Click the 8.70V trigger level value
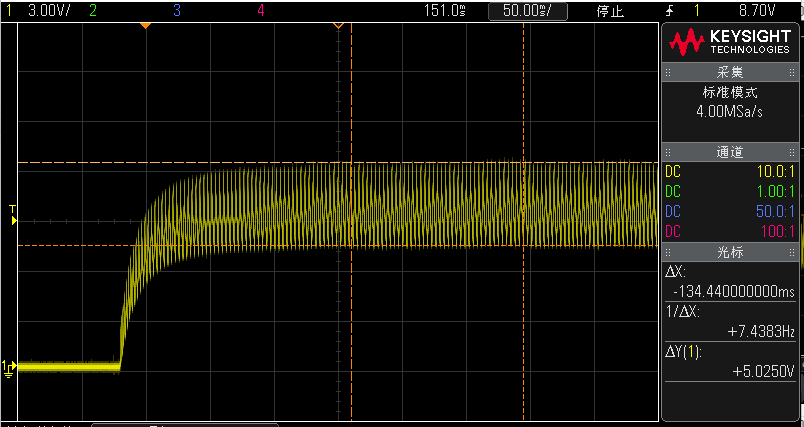The image size is (804, 427). click(x=755, y=11)
